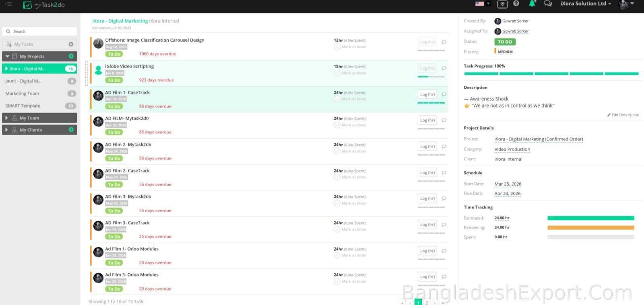The height and width of the screenshot is (305, 644).
Task: Expand the iXora - Digital M... project arrow
Action: coord(6,69)
